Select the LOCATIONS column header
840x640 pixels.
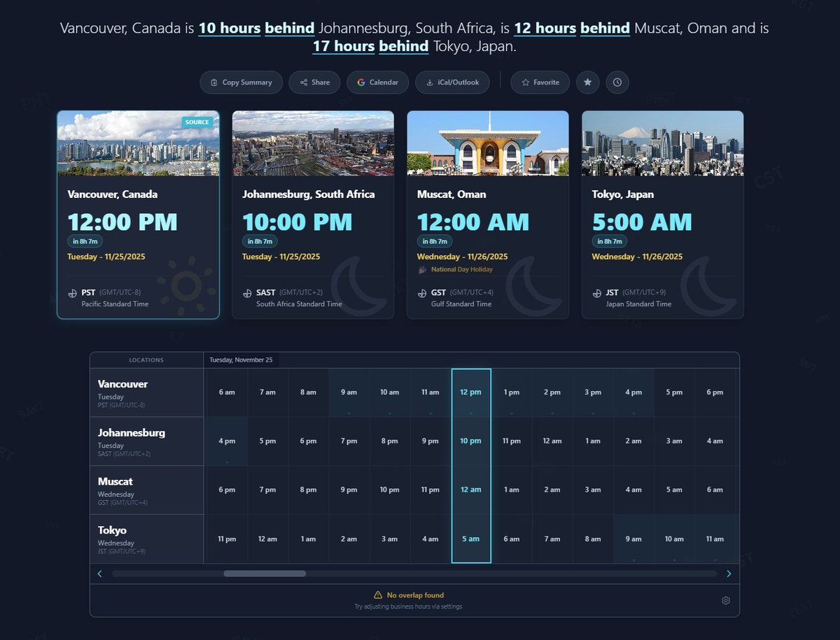[146, 359]
